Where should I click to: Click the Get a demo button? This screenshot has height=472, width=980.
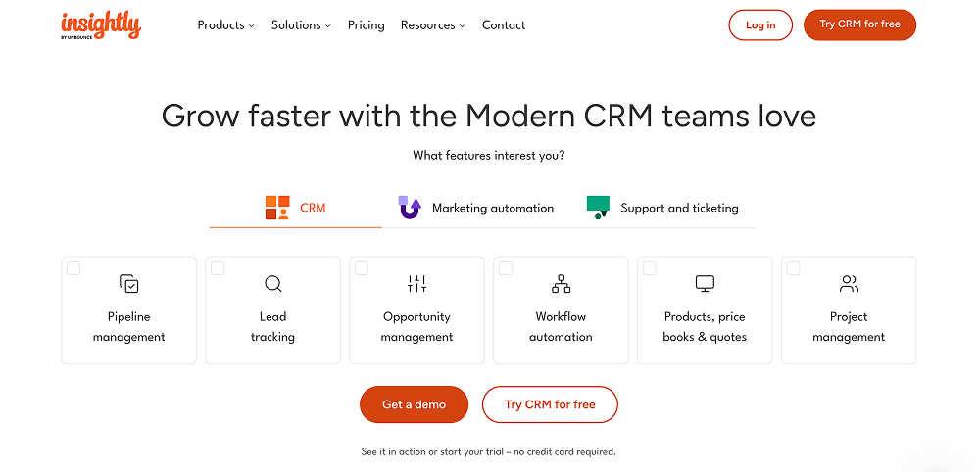click(x=414, y=404)
